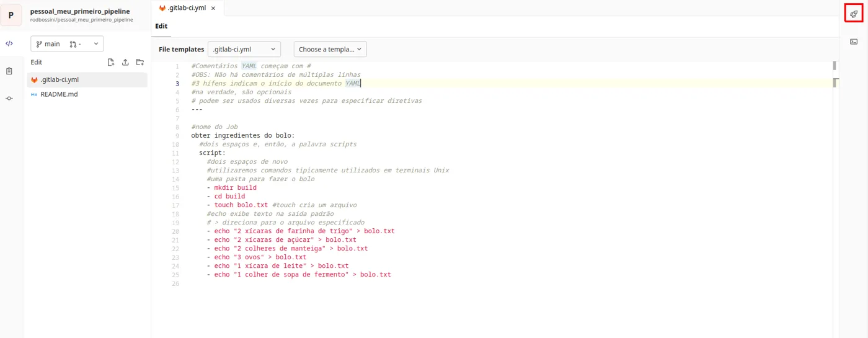Switch to Edit mode code icon in left sidebar
Screen dimensions: 868x338
point(9,43)
